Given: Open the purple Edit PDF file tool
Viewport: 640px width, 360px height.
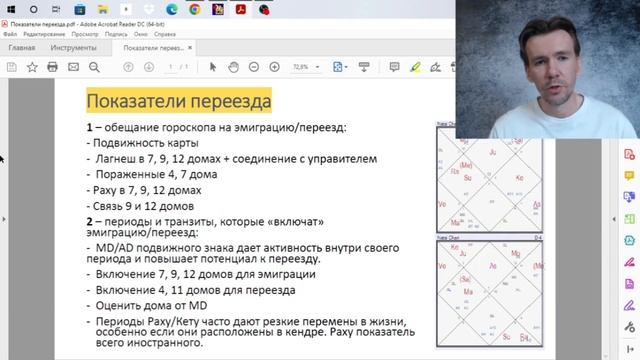Looking at the screenshot, I should pyautogui.click(x=629, y=284).
